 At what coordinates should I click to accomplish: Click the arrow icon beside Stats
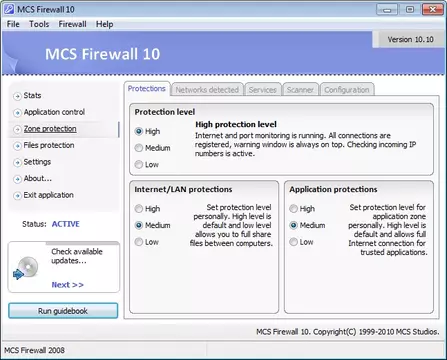click(x=17, y=96)
